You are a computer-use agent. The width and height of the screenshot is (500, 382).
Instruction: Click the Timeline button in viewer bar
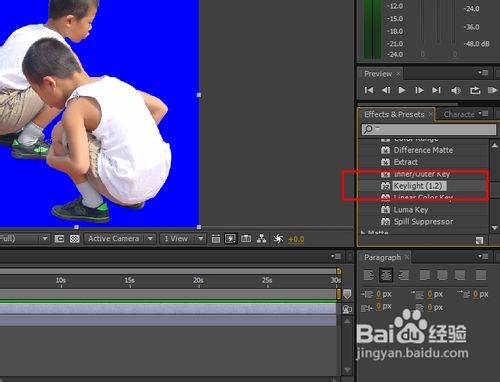(x=246, y=239)
